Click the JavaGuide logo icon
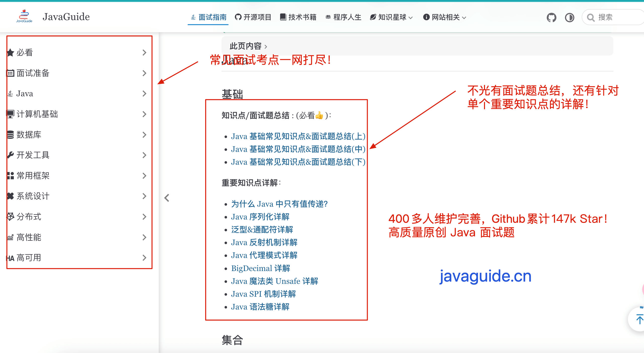The image size is (644, 353). point(24,16)
